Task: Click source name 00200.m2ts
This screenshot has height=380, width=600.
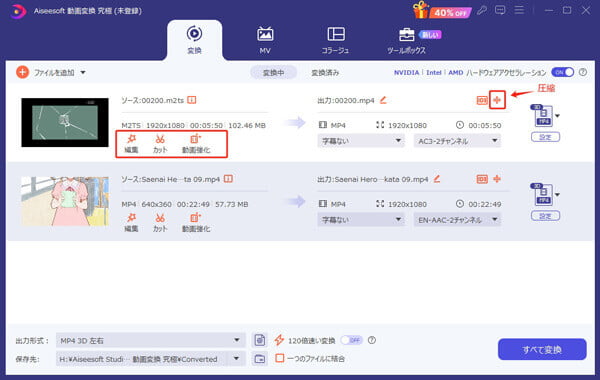Action: pyautogui.click(x=163, y=100)
